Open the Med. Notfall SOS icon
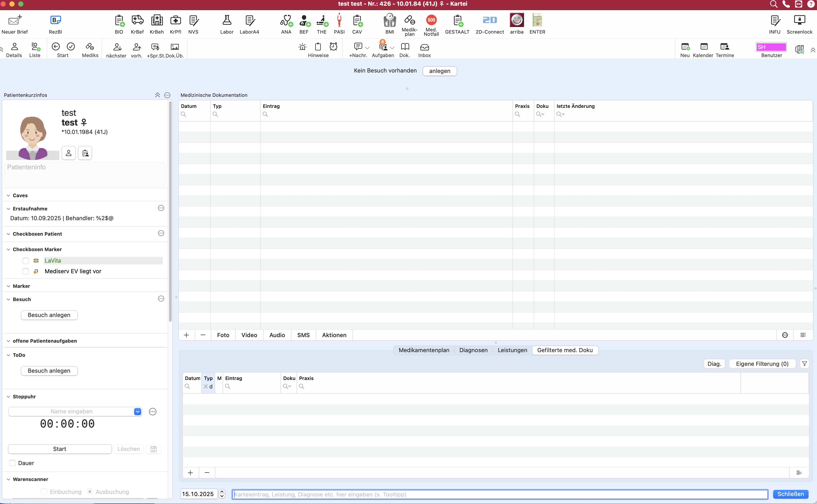This screenshot has height=504, width=817. [431, 20]
